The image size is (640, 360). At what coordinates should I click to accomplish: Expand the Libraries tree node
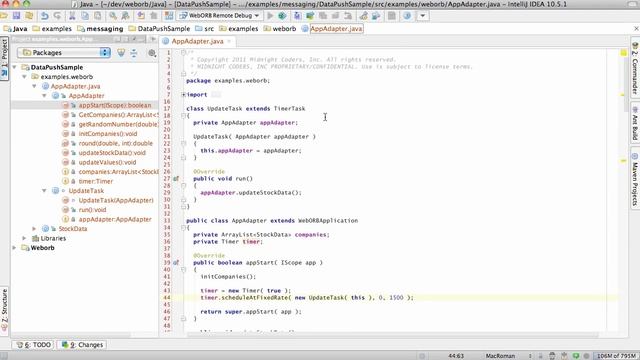pyautogui.click(x=24, y=238)
